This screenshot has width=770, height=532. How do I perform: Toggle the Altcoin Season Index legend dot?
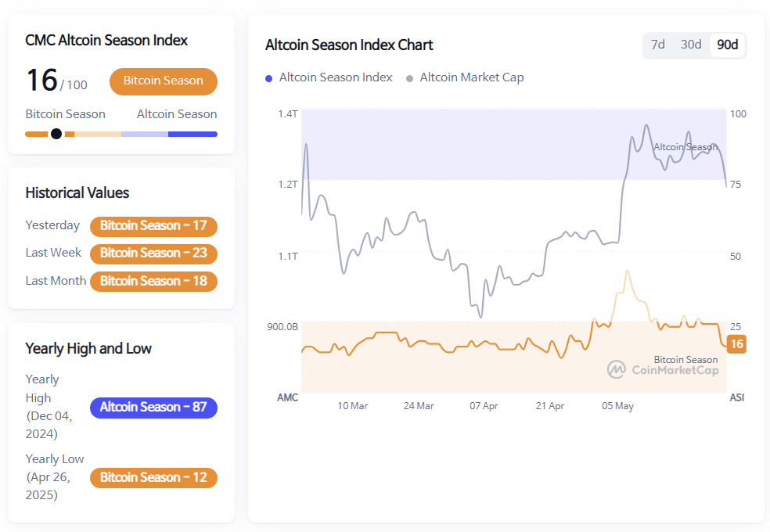[x=269, y=78]
